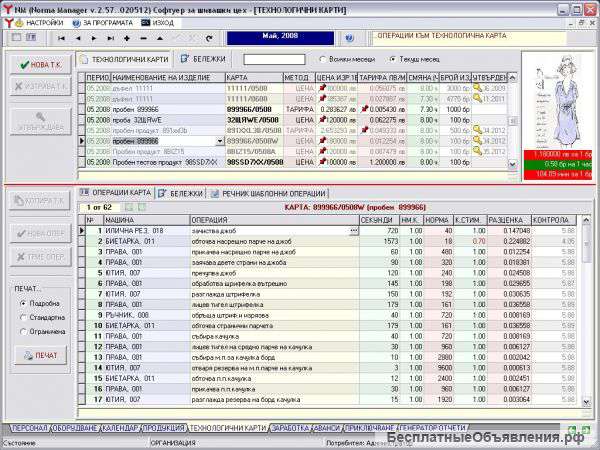Viewport: 600px width, 450px height.
Task: Click the ИЗТРИВА Т.К. button
Action: pyautogui.click(x=41, y=86)
